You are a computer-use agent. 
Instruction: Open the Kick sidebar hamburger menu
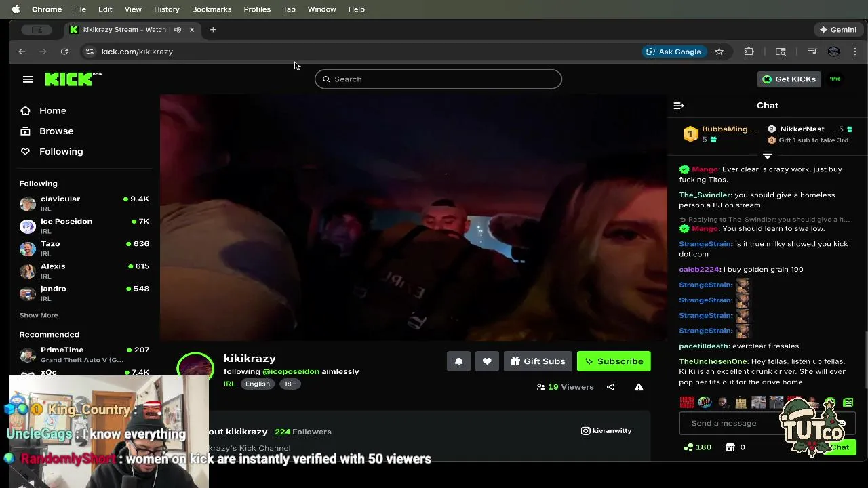[x=28, y=79]
